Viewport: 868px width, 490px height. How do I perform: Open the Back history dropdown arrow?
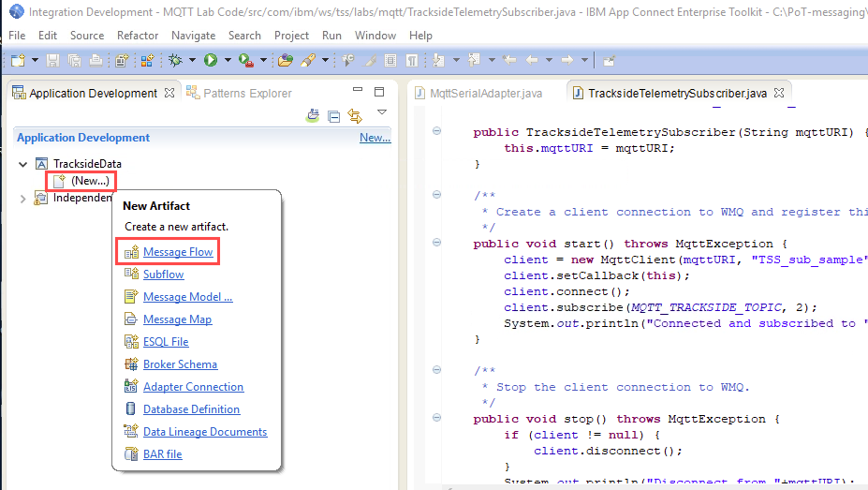click(549, 60)
